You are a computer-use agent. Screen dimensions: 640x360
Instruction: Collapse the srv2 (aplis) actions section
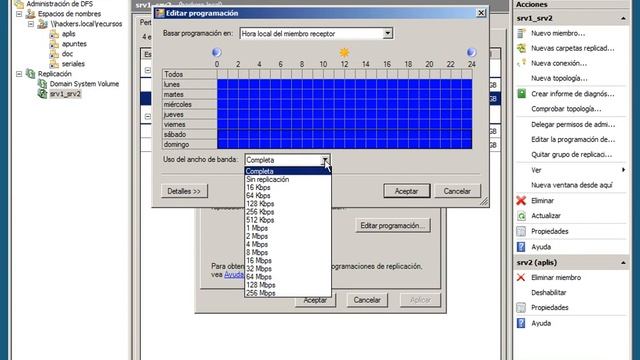pyautogui.click(x=623, y=262)
